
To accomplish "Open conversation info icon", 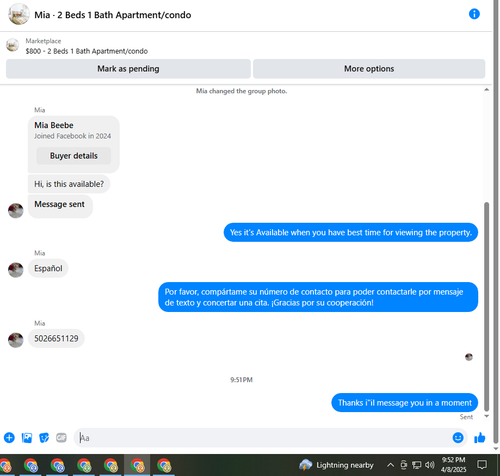I will [x=474, y=14].
